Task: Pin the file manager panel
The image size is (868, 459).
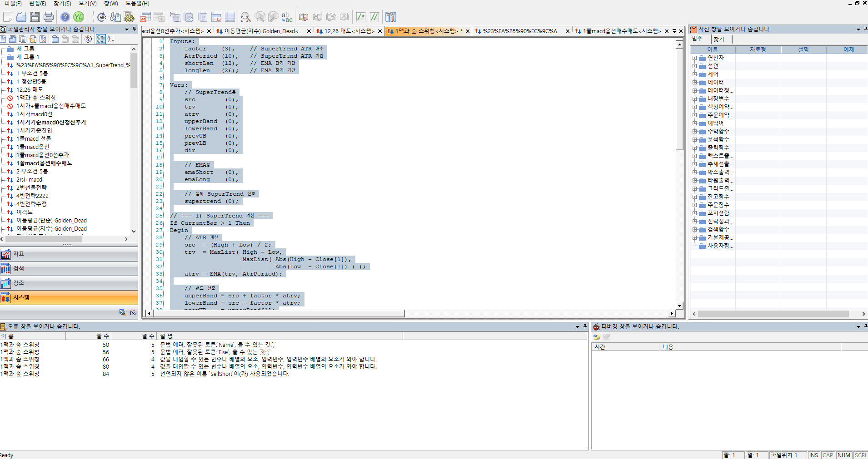Action: [x=134, y=29]
